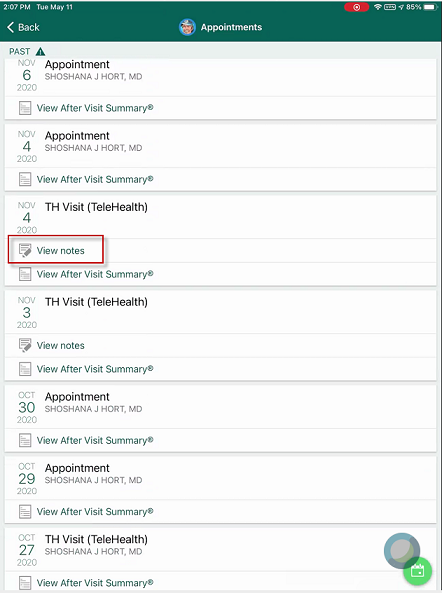This screenshot has height=593, width=442.
Task: View After Visit Summary for Nov 6 appointment
Action: pos(95,108)
